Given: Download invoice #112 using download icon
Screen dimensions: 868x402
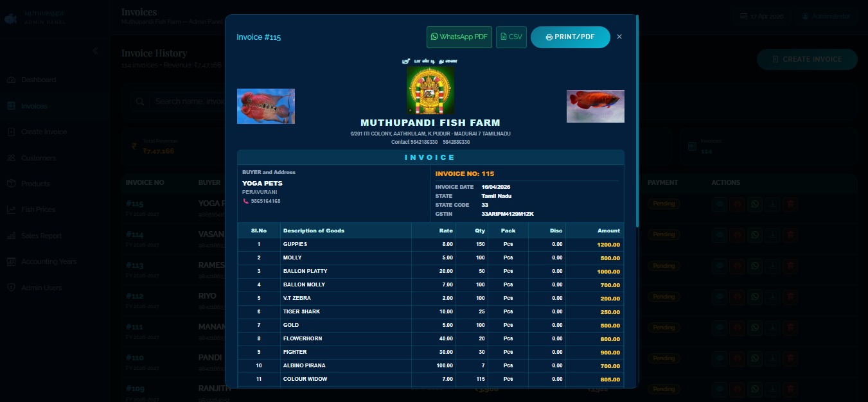Looking at the screenshot, I should click(x=773, y=297).
